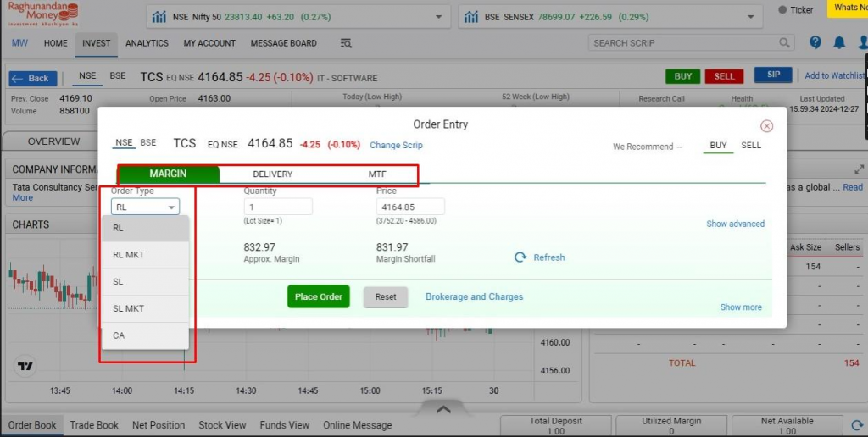Switch to the DELIVERY tab
The image size is (868, 437).
(272, 174)
